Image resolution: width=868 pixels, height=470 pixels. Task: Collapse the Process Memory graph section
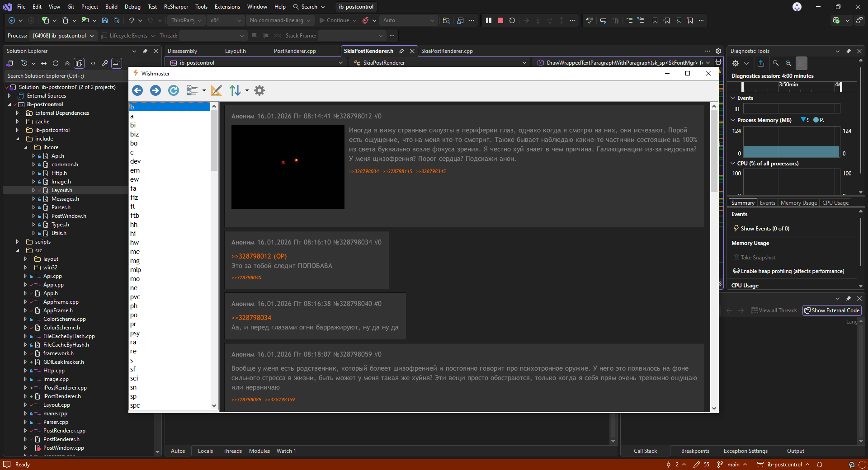coord(733,120)
